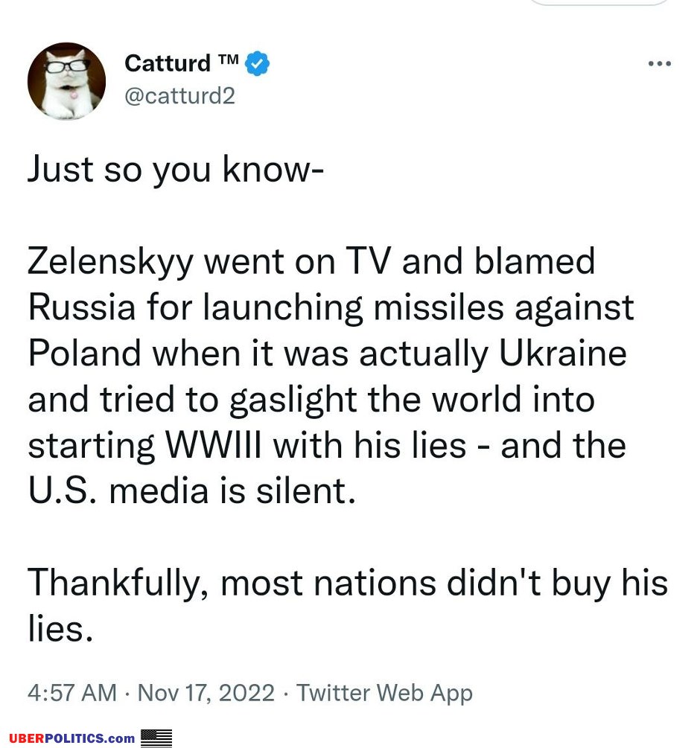Screen dimensions: 700x748
Task: Open the @catturd2 handle link
Action: point(180,96)
